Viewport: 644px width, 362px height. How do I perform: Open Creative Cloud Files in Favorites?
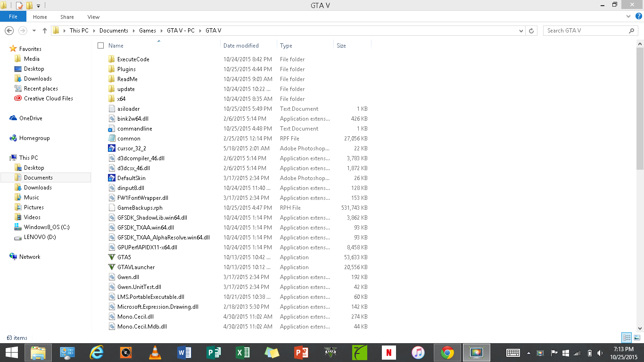(x=49, y=99)
